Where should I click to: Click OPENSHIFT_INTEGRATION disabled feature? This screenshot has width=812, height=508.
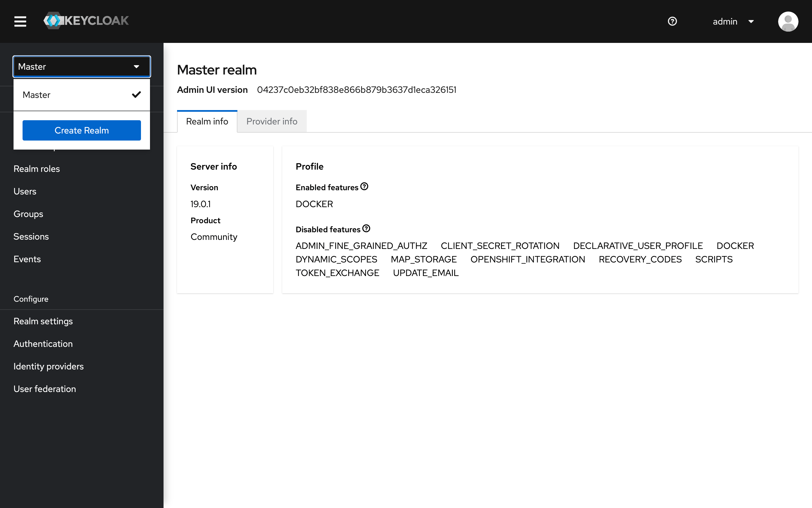(528, 259)
